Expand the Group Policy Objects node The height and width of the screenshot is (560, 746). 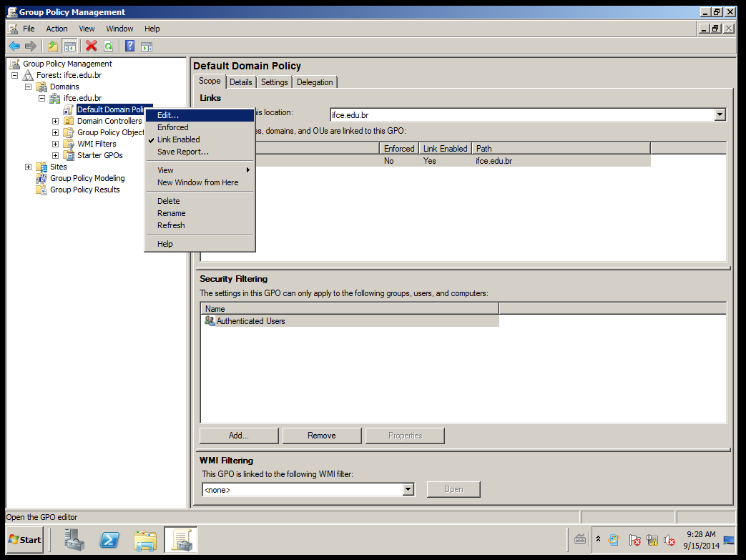(55, 132)
